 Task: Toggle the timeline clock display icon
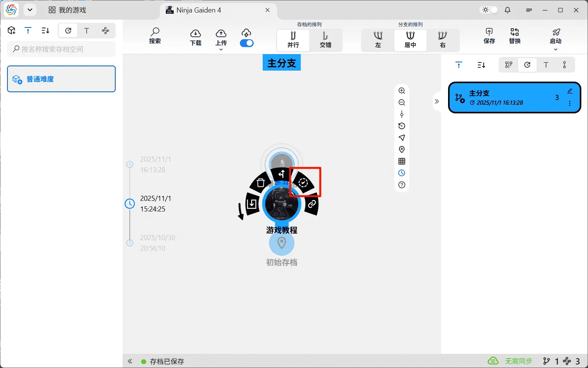402,173
